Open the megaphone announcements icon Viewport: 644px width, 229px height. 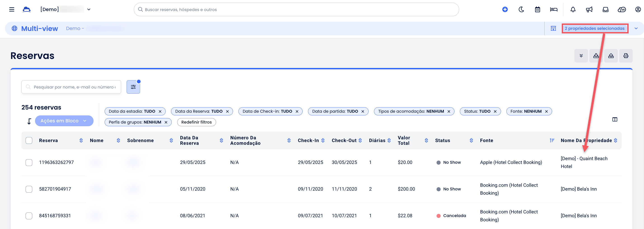point(589,9)
